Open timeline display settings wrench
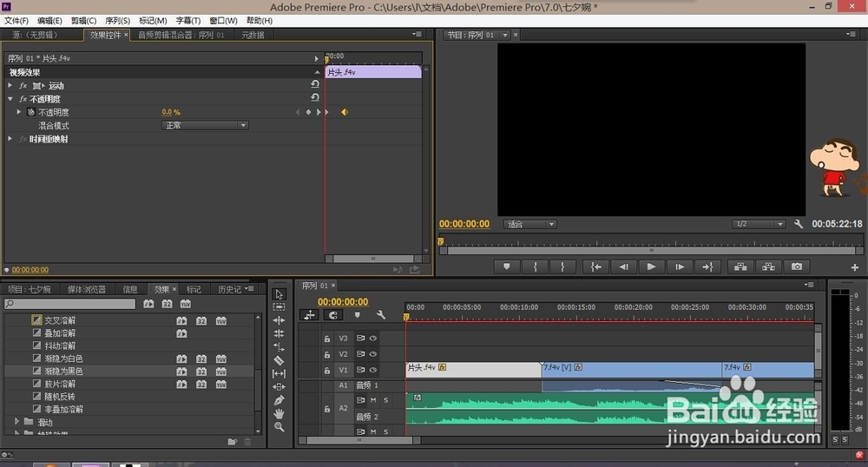This screenshot has width=868, height=467. click(381, 315)
